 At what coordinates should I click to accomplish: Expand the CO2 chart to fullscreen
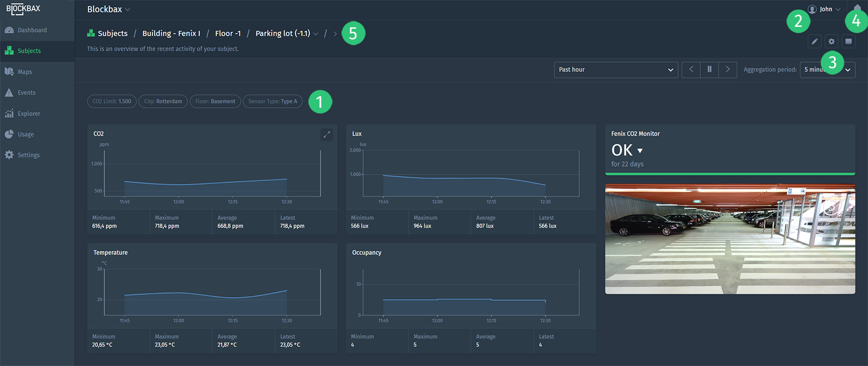pyautogui.click(x=327, y=135)
